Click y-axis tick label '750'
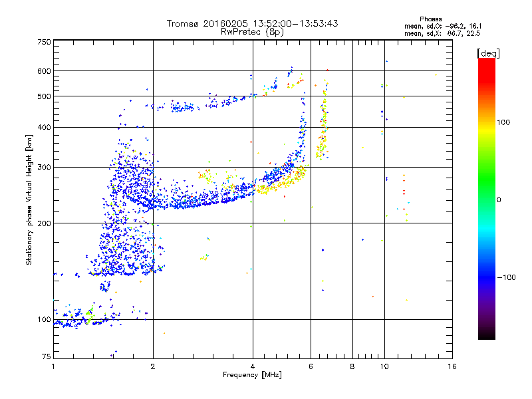This screenshot has height=399, width=532. coord(44,42)
